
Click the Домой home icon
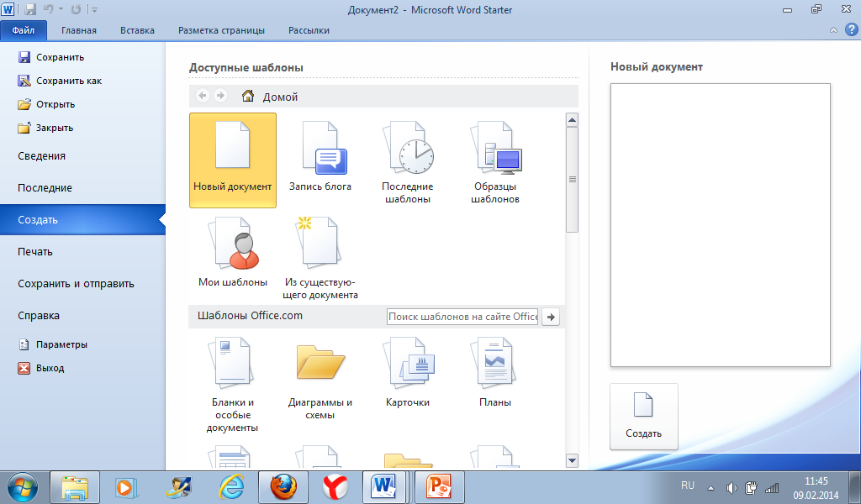coord(248,96)
